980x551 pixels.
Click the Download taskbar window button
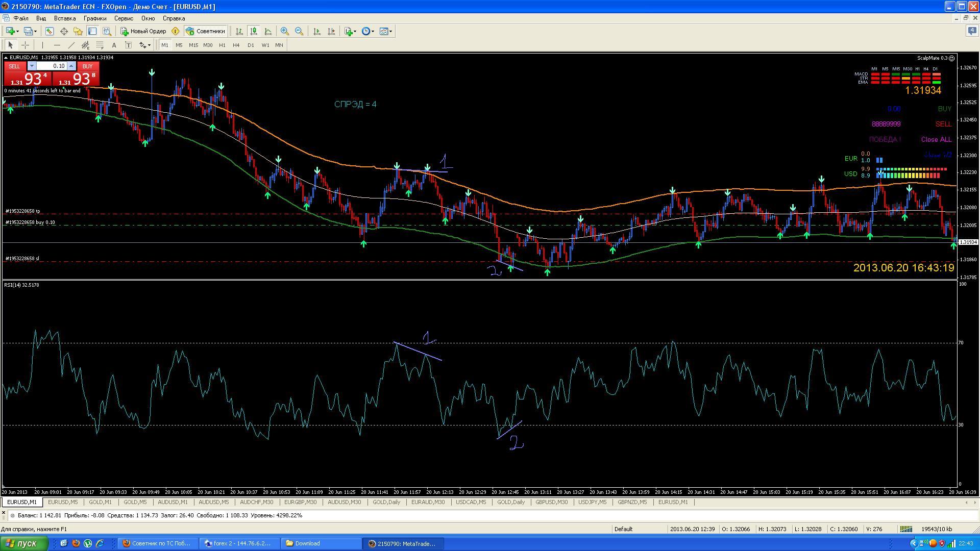point(322,543)
